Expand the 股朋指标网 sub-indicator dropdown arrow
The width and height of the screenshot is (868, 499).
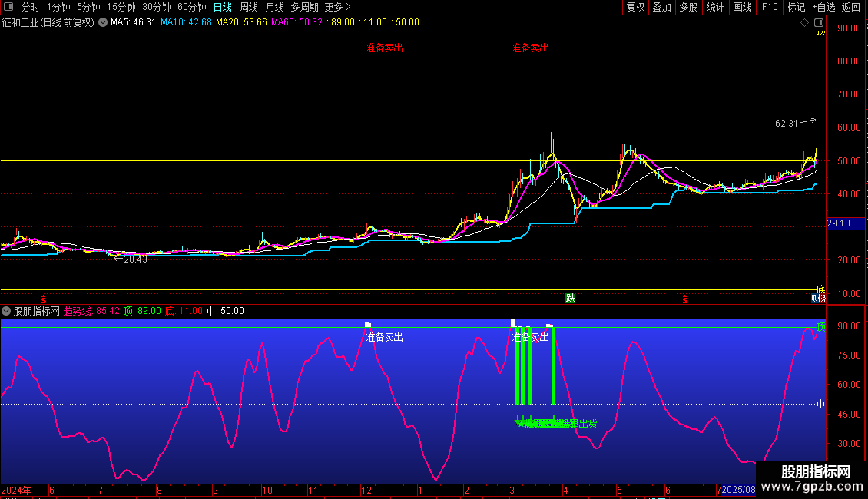click(7, 311)
